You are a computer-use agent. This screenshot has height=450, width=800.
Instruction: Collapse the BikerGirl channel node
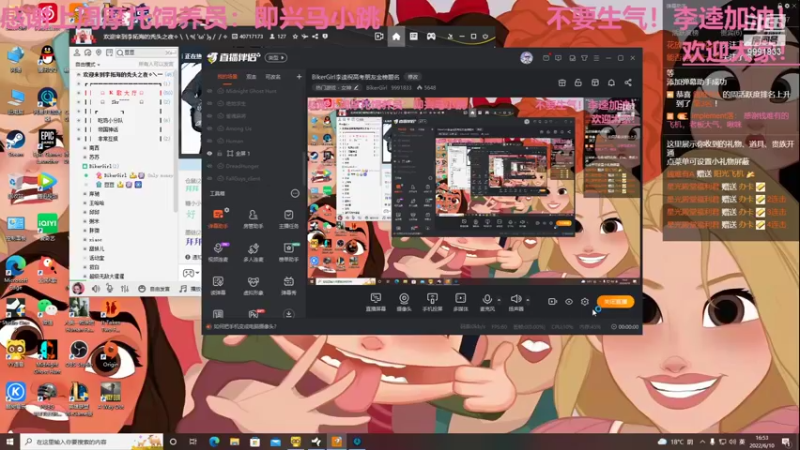click(84, 166)
